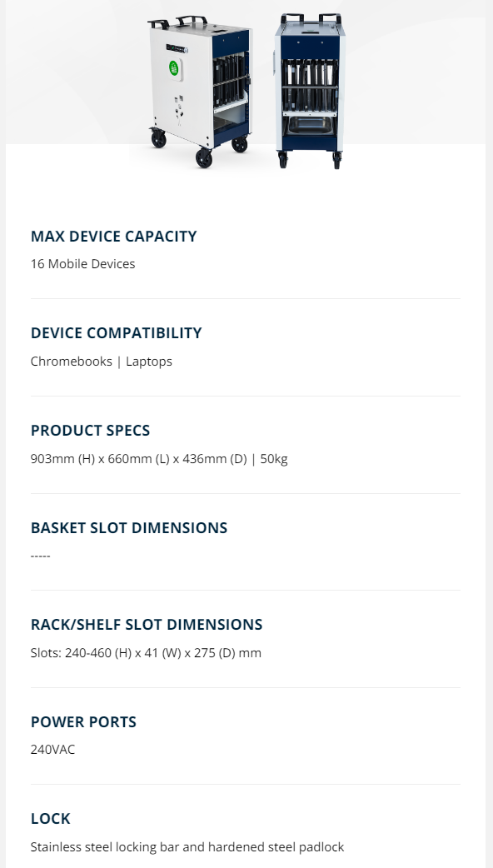Click the stainless steel locking bar description
Image resolution: width=493 pixels, height=868 pixels.
coord(187,847)
